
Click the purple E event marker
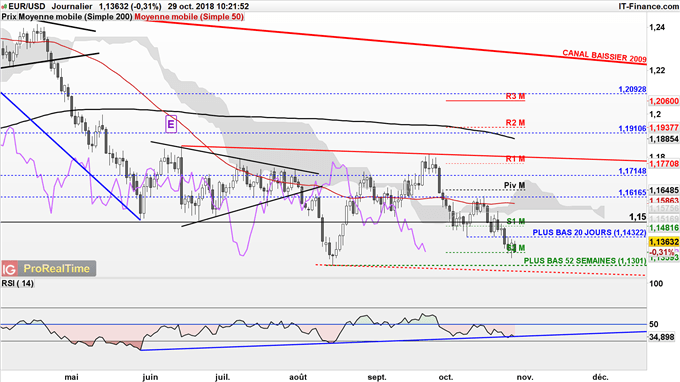click(x=171, y=124)
